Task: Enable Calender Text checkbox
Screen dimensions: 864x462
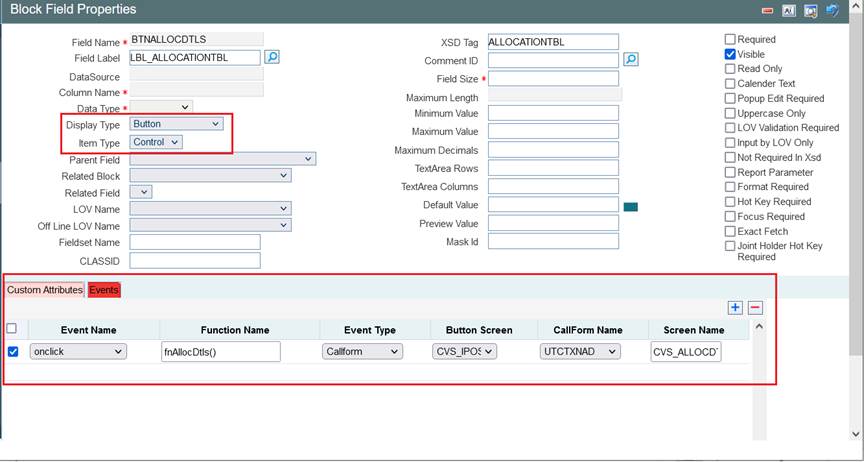Action: [x=730, y=84]
